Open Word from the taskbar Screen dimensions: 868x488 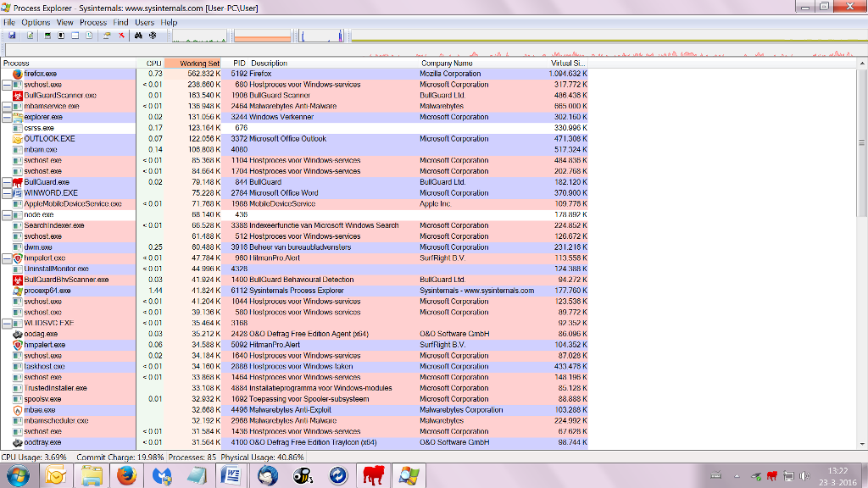(231, 476)
